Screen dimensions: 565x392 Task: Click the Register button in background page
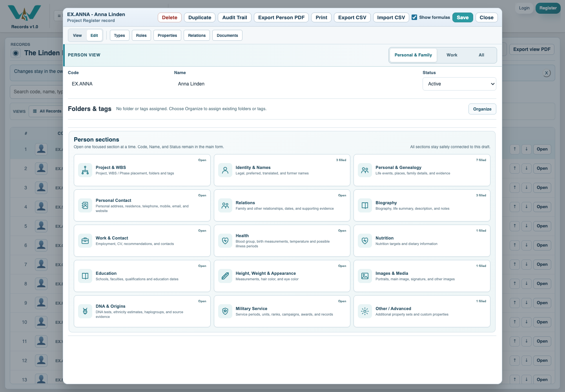(548, 8)
